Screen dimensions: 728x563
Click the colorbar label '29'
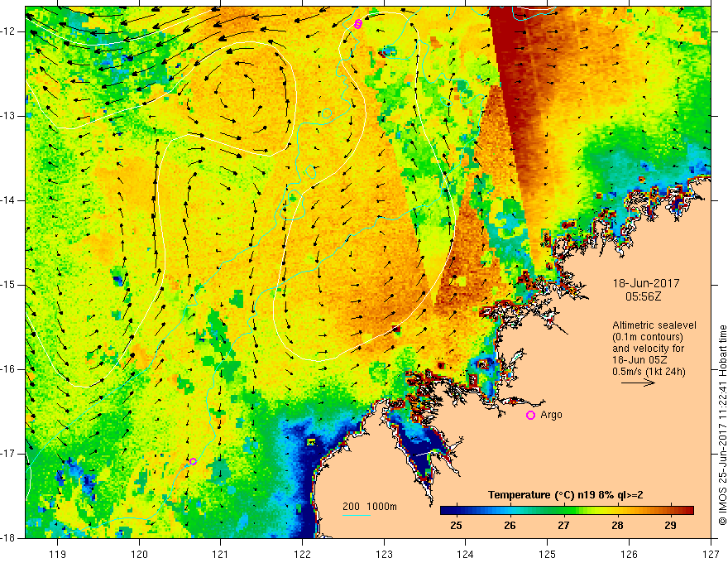point(670,526)
